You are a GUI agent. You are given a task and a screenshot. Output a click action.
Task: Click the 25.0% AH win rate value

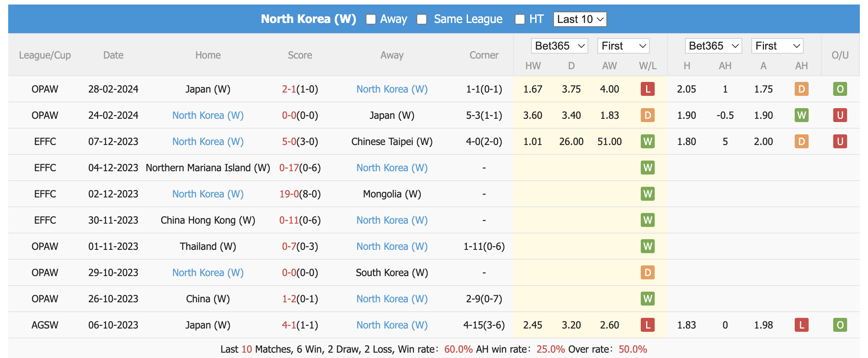tap(551, 349)
